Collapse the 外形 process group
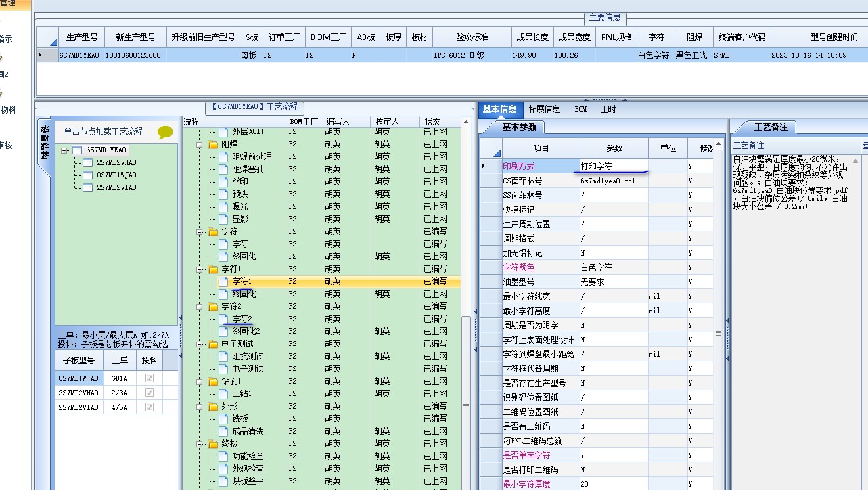The image size is (868, 490). point(200,407)
